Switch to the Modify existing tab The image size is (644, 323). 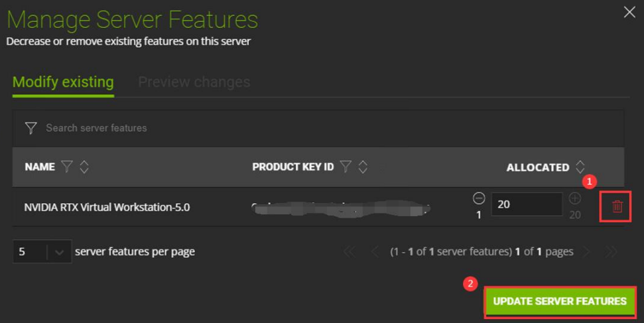[63, 82]
